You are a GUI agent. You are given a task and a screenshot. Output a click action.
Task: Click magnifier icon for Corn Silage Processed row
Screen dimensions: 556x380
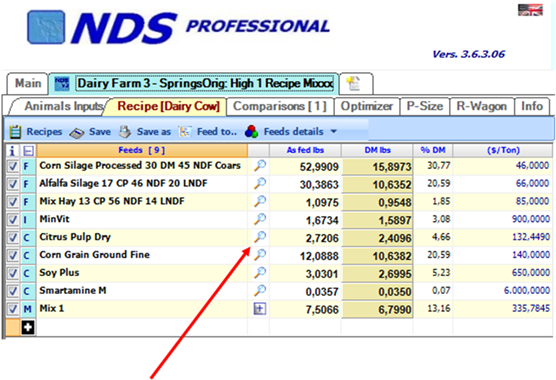(x=260, y=166)
